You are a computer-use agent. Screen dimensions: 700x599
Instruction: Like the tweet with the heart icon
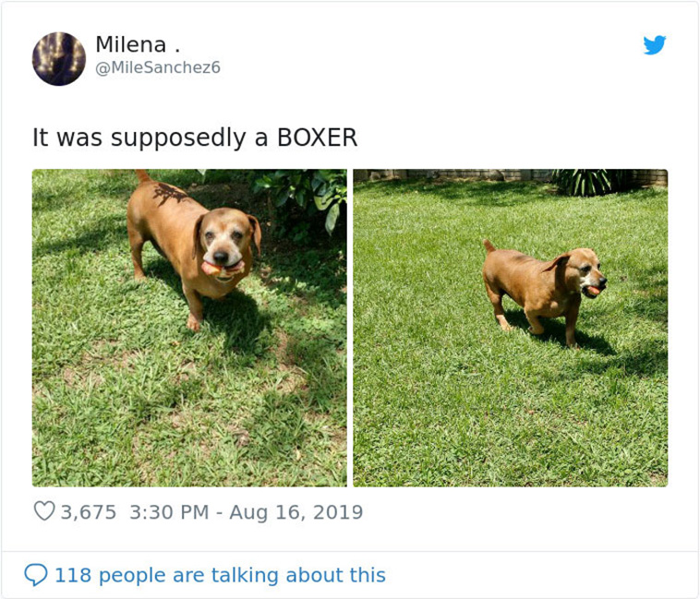pyautogui.click(x=44, y=511)
